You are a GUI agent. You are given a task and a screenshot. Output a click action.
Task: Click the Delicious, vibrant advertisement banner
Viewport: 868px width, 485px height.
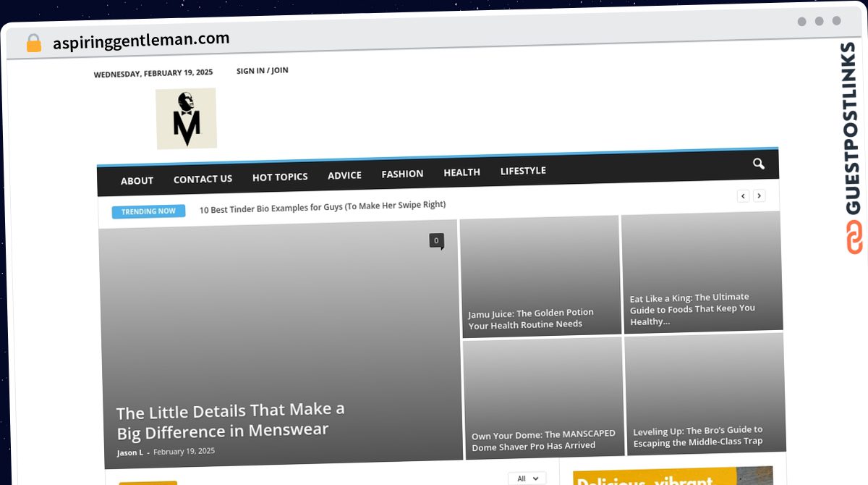click(673, 476)
